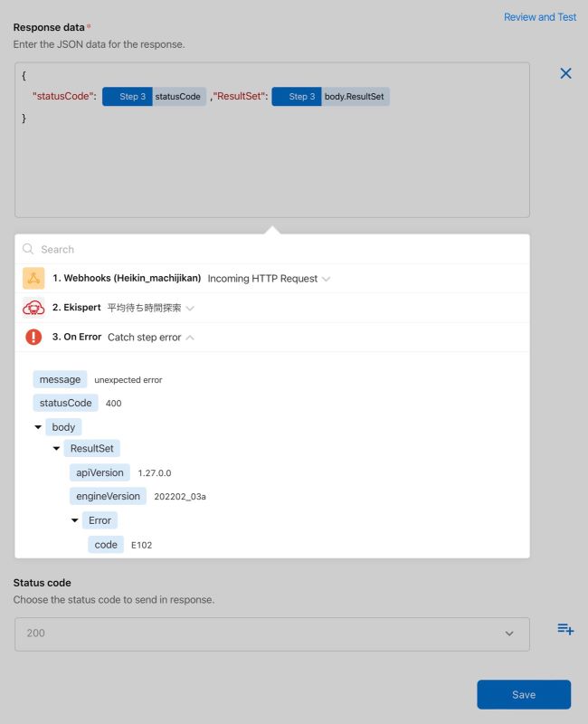Click the Step 3 statusCode token in editor
This screenshot has height=724, width=588.
point(154,97)
